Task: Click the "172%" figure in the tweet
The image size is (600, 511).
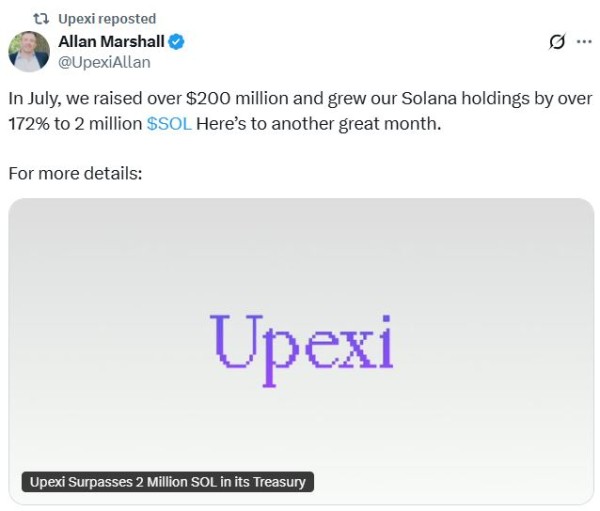Action: point(30,123)
